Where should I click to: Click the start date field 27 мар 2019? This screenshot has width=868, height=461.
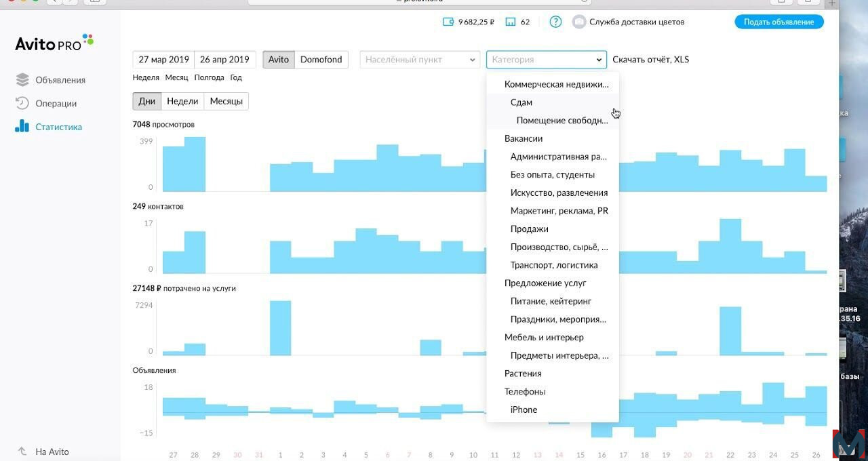coord(164,60)
